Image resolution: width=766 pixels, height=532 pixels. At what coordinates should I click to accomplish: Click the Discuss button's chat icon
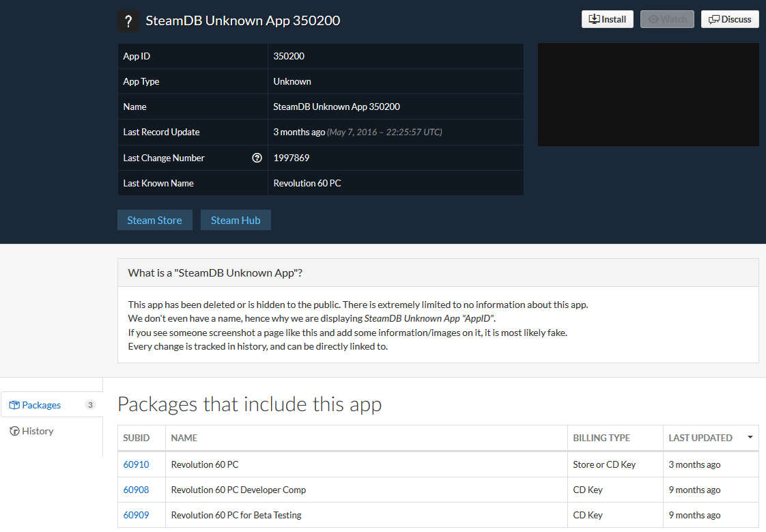click(x=713, y=20)
